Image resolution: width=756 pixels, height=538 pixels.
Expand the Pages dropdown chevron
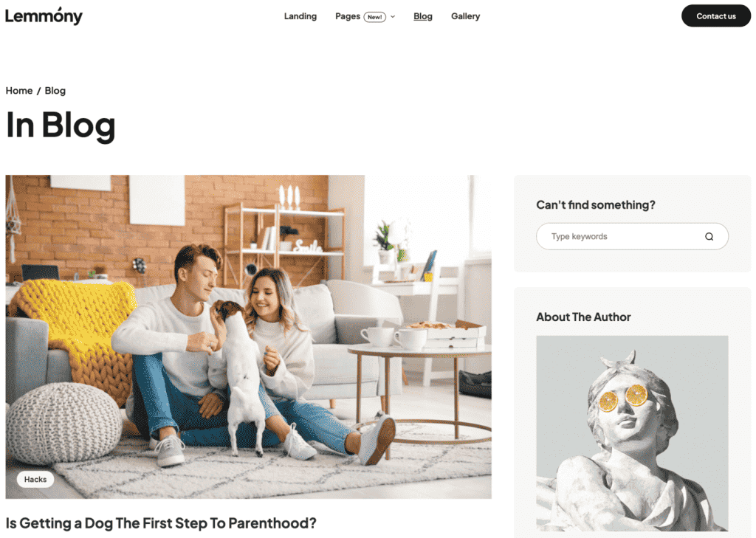(393, 16)
